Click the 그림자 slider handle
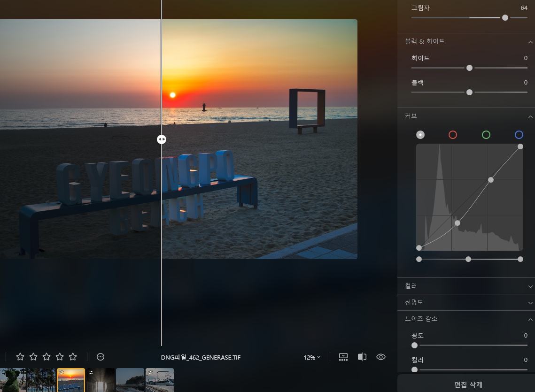535x392 pixels. (505, 18)
